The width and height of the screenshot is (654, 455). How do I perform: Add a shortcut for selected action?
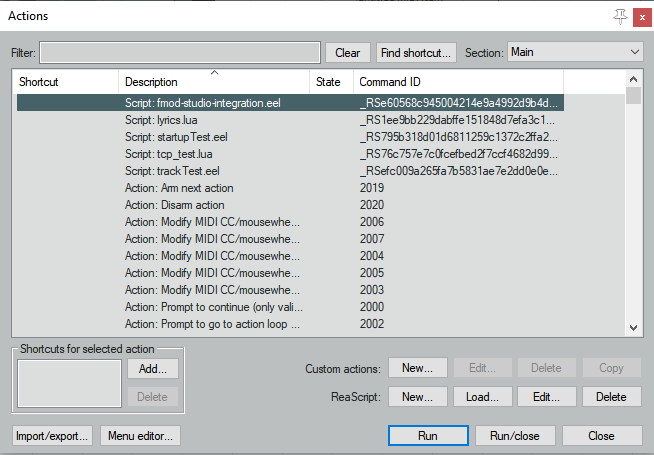153,368
